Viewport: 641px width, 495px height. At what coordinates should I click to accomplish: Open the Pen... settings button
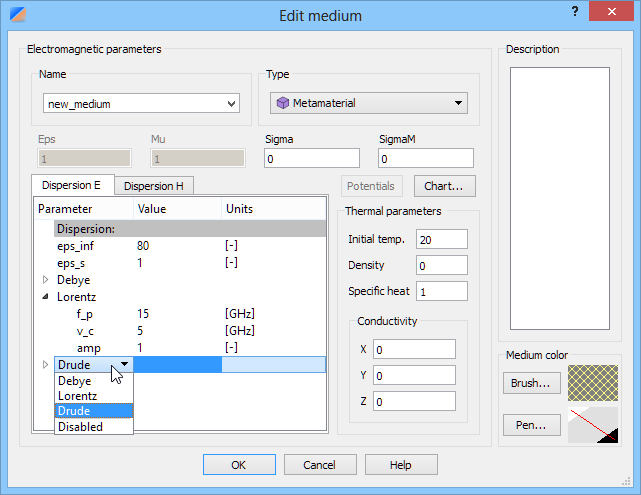pyautogui.click(x=531, y=425)
